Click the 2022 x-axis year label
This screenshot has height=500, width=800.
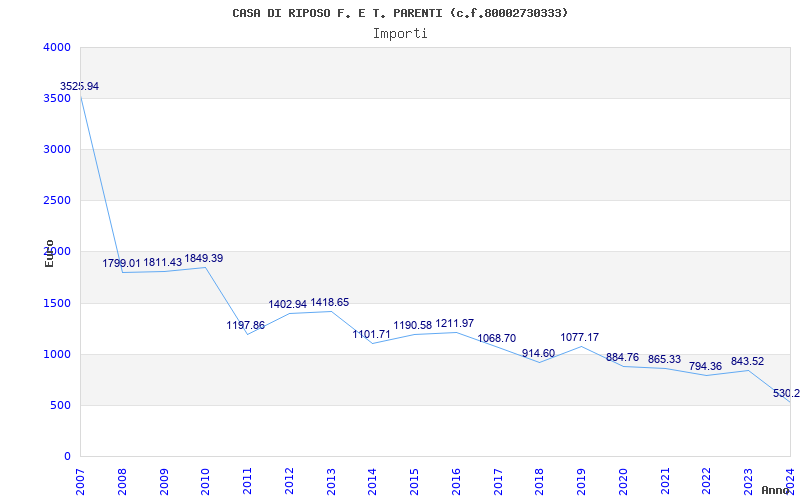coord(707,481)
